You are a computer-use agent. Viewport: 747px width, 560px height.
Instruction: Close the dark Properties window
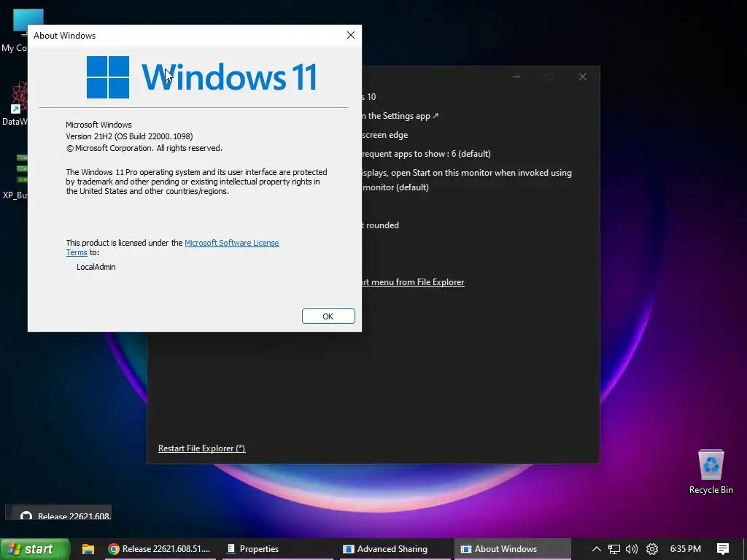(583, 77)
